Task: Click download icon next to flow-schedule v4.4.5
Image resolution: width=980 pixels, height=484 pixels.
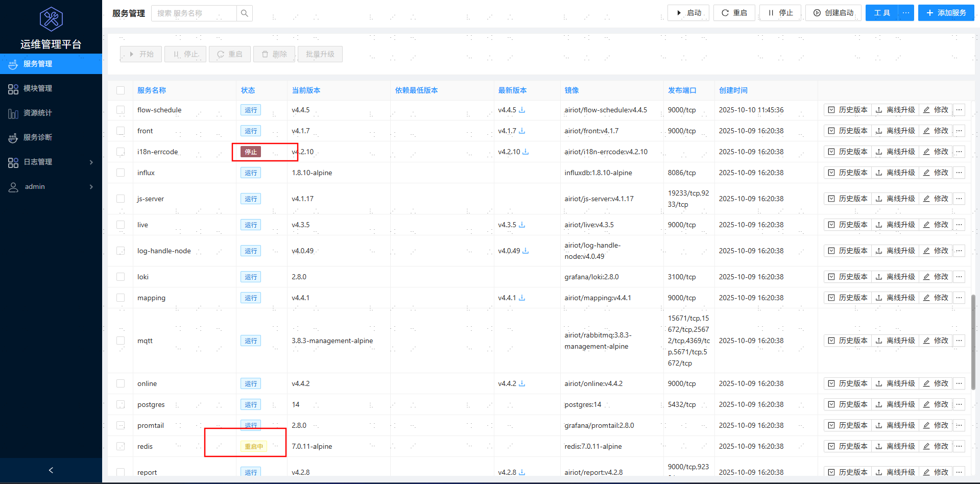Action: 522,110
